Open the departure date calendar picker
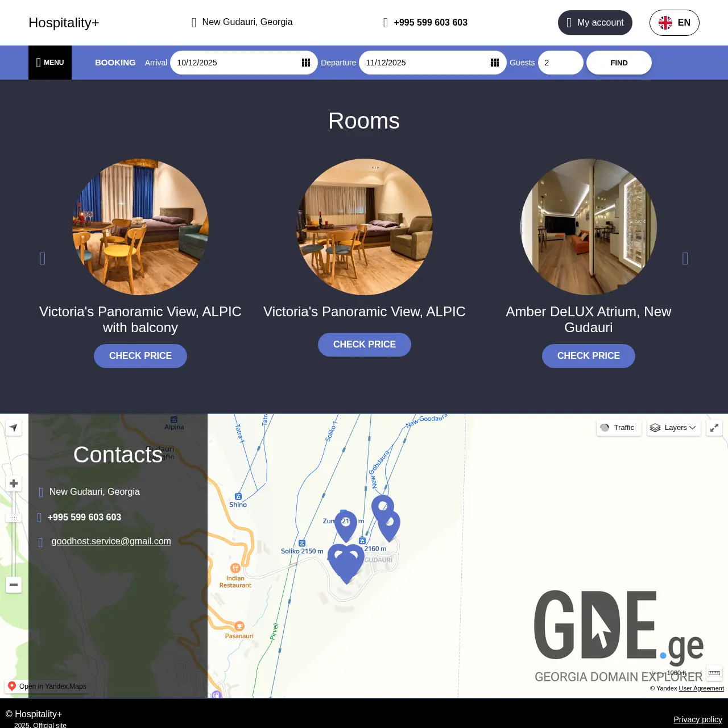728x728 pixels. tap(495, 63)
